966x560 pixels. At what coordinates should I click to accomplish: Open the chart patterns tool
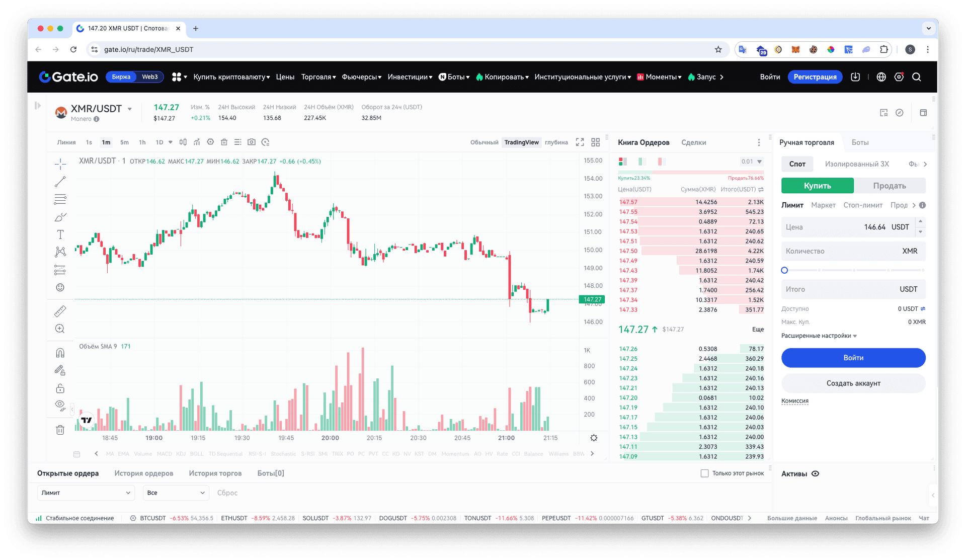click(x=60, y=252)
